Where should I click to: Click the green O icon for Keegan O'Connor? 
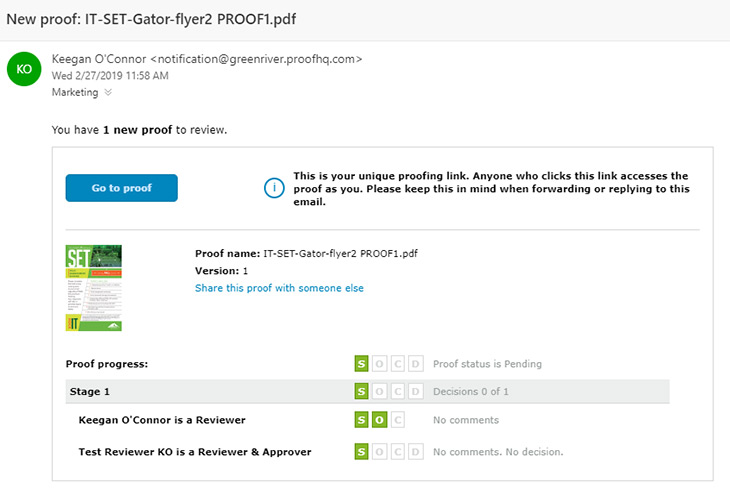click(379, 420)
